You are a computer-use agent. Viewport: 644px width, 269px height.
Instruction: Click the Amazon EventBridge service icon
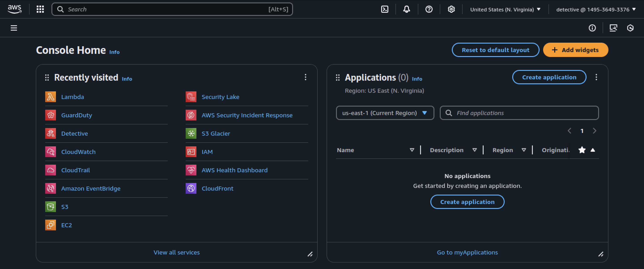click(x=51, y=188)
